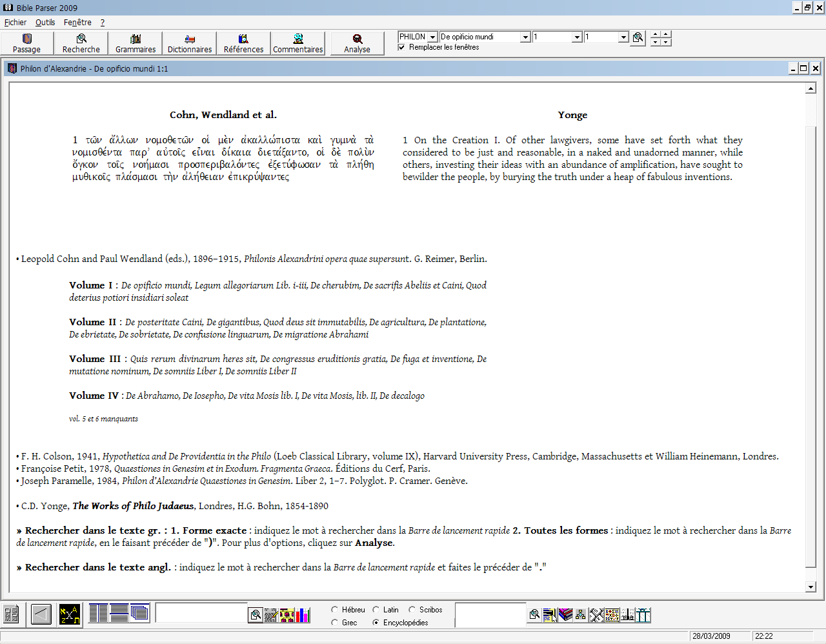Click the date 28/03/2009 in status bar
The image size is (826, 644).
pyautogui.click(x=711, y=636)
